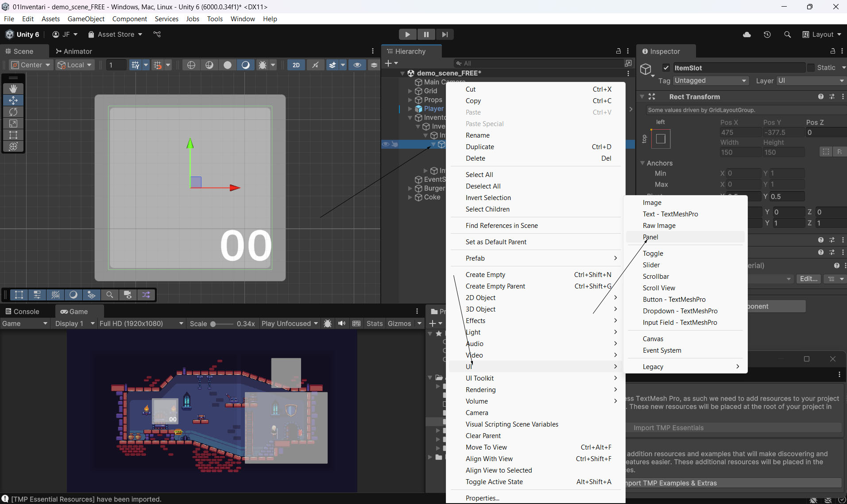Viewport: 847px width, 504px height.
Task: Open the version history clock icon
Action: 767,35
